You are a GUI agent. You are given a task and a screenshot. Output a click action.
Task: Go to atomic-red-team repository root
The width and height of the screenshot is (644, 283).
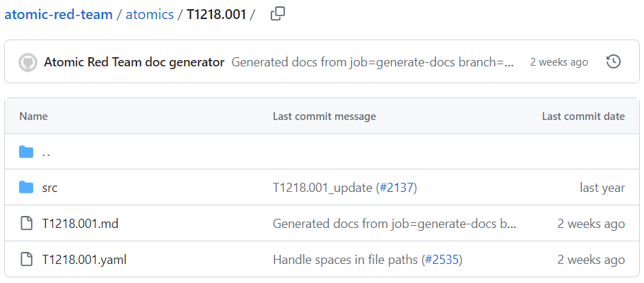coord(59,14)
